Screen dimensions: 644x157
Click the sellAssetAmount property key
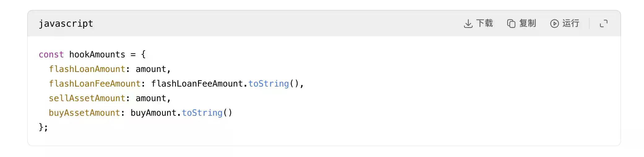pyautogui.click(x=87, y=98)
